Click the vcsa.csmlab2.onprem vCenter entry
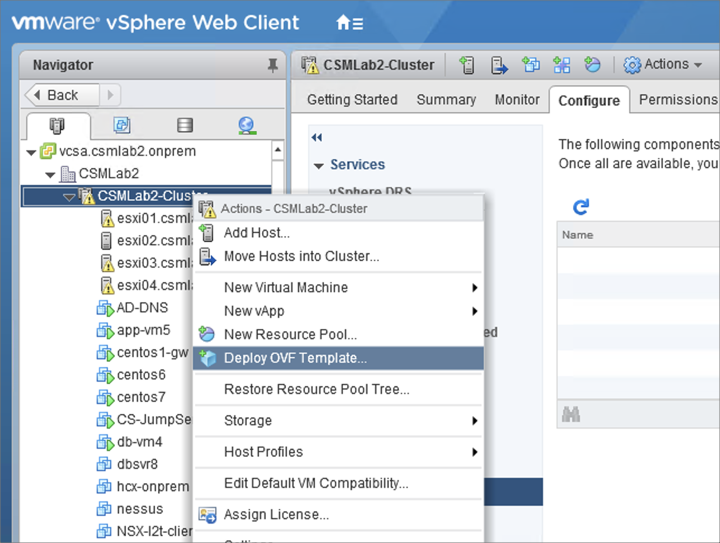Viewport: 720px width, 543px height. click(x=118, y=151)
